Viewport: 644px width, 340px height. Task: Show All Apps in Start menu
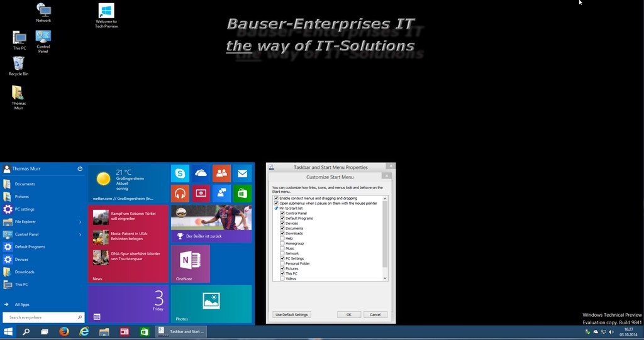(22, 304)
